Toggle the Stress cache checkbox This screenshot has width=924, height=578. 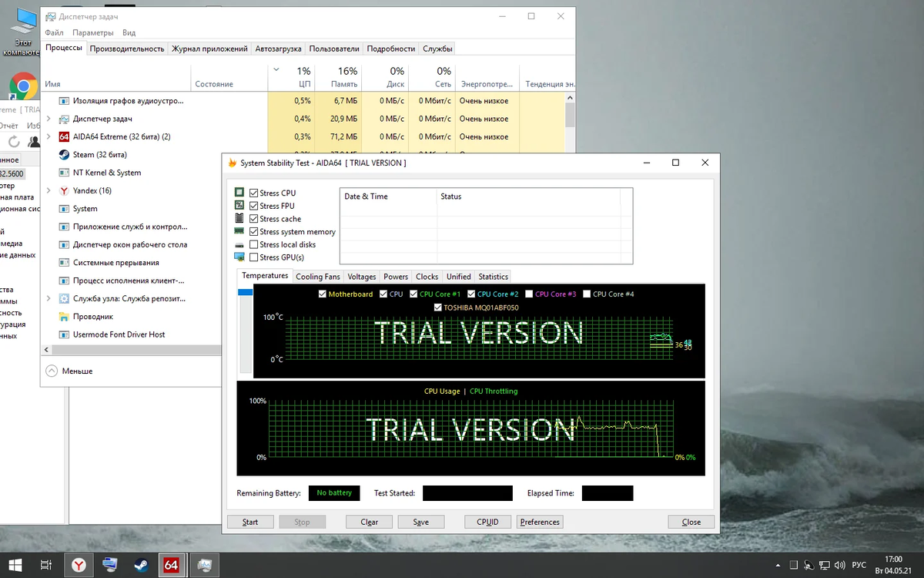pos(253,219)
